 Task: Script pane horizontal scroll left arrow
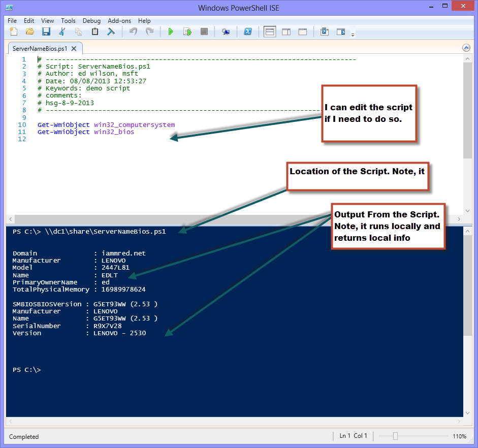(x=10, y=219)
